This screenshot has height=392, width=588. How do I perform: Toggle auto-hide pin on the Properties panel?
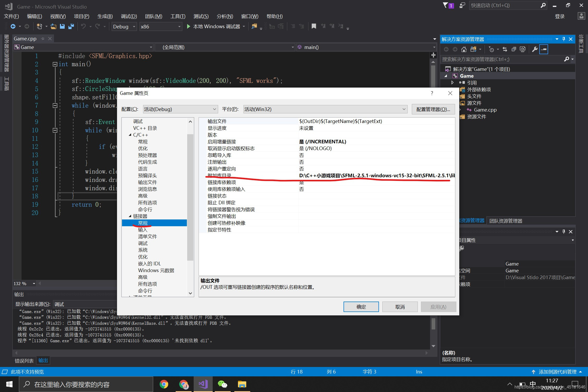pos(564,232)
